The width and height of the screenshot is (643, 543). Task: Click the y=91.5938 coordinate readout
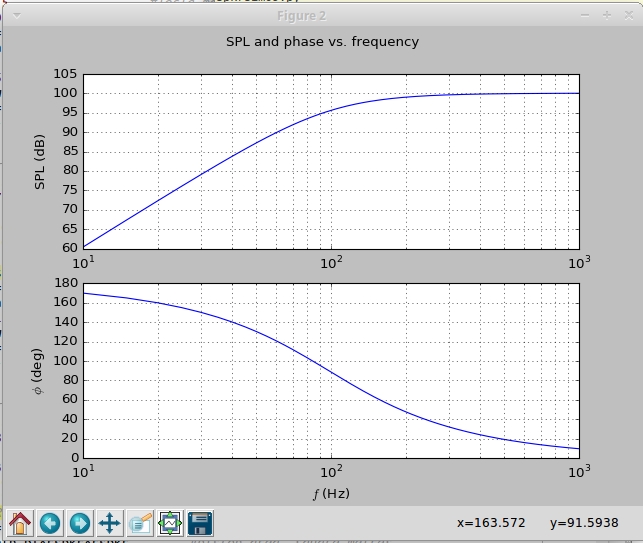point(584,523)
